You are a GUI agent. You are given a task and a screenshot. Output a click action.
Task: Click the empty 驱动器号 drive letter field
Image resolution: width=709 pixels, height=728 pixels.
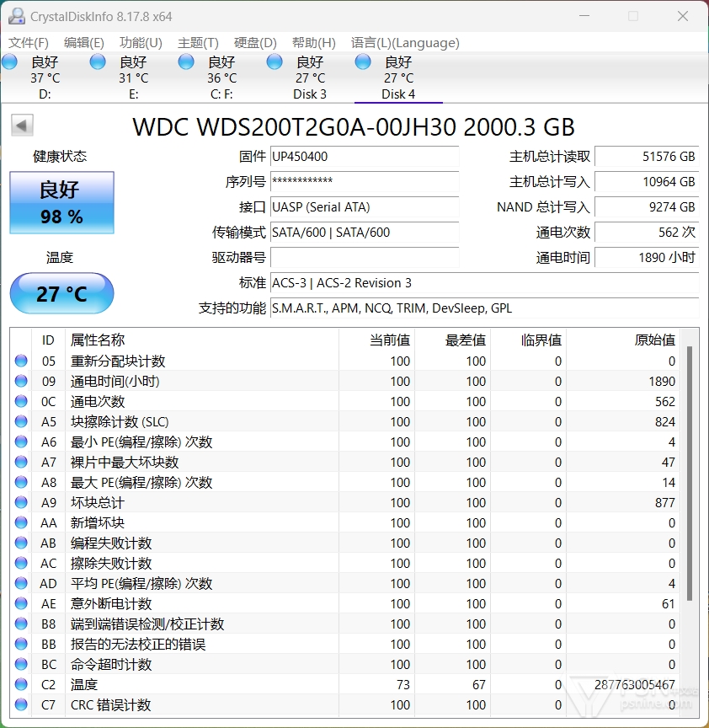[365, 257]
